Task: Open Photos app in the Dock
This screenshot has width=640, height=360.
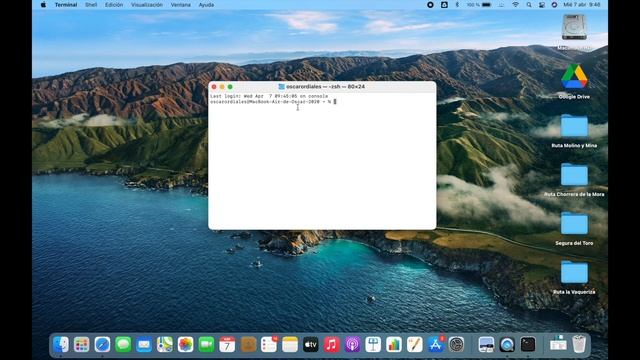Action: (186, 344)
